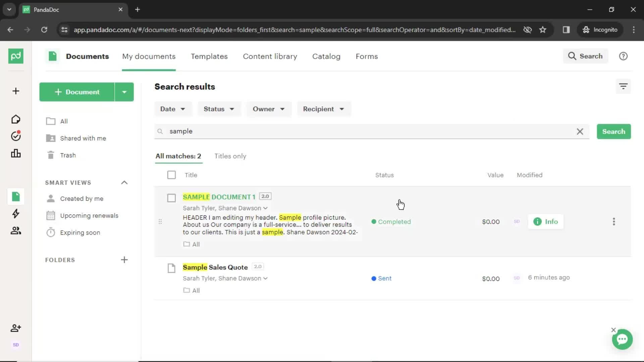Click the three-dot menu on Sample Sales Quote
The height and width of the screenshot is (362, 644).
[x=614, y=278]
